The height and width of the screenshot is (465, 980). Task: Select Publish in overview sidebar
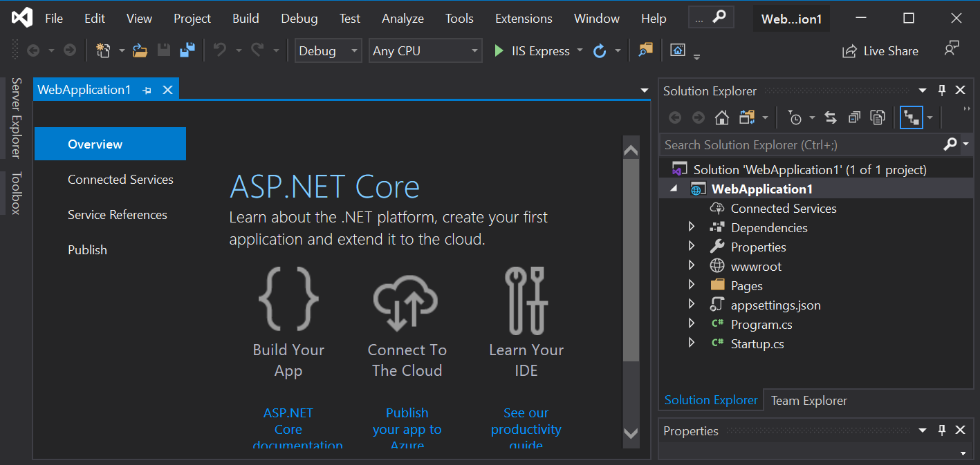click(87, 250)
